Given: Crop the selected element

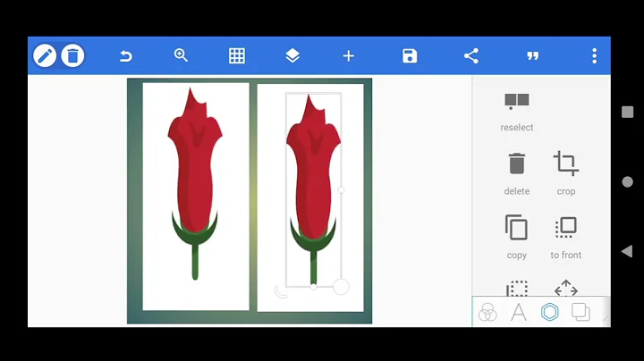Looking at the screenshot, I should pyautogui.click(x=566, y=164).
